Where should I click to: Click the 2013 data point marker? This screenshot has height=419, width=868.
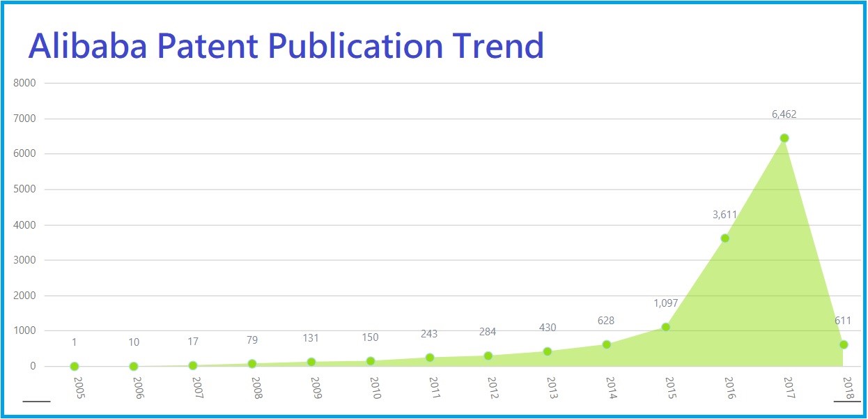548,351
